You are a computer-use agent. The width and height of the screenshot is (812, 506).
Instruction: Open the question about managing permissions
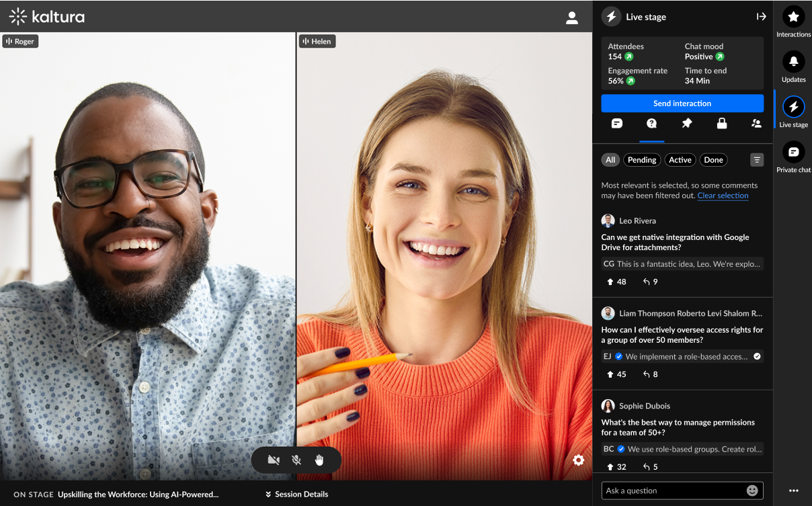pyautogui.click(x=678, y=427)
